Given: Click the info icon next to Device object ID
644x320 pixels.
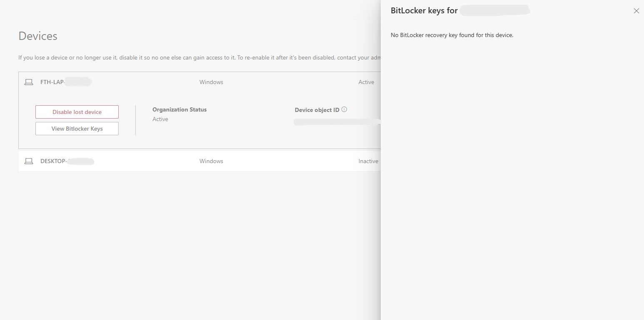Looking at the screenshot, I should tap(344, 109).
